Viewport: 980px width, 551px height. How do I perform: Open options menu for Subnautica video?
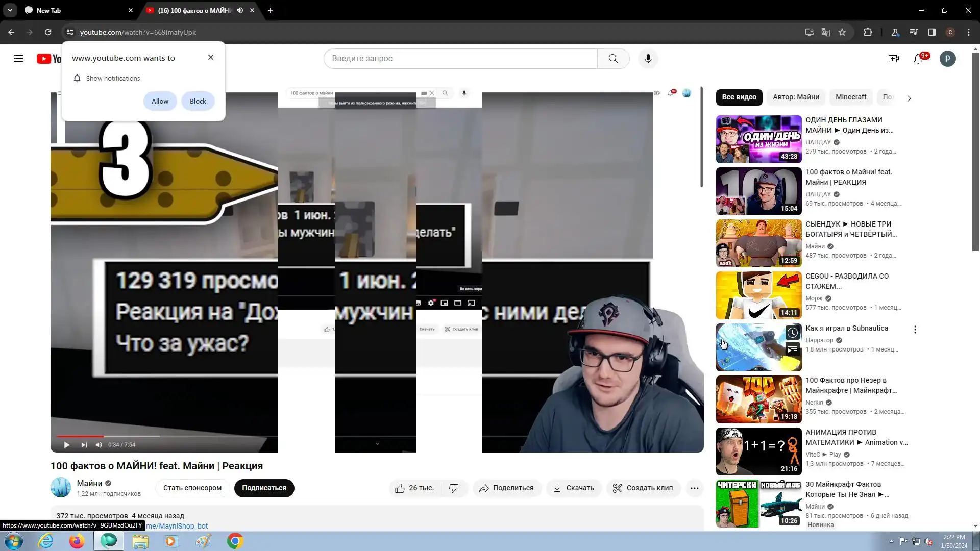(x=915, y=330)
